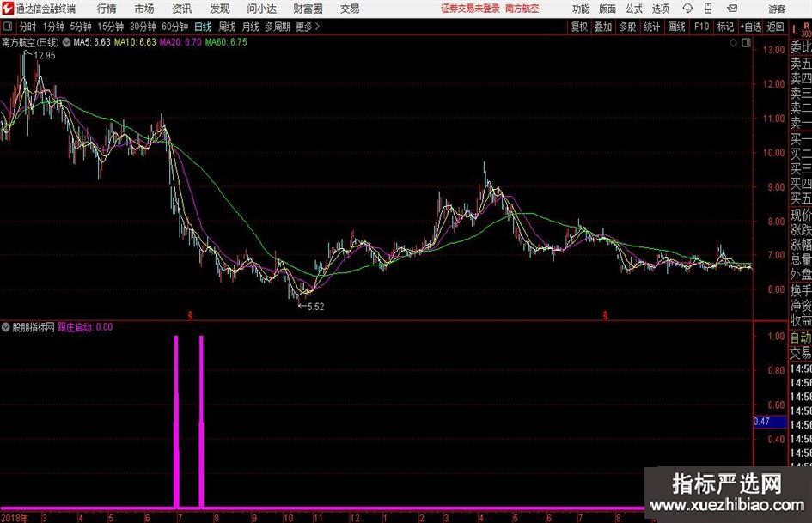Click 南方航空 stock name in title bar
Image resolution: width=812 pixels, height=523 pixels.
coord(522,9)
